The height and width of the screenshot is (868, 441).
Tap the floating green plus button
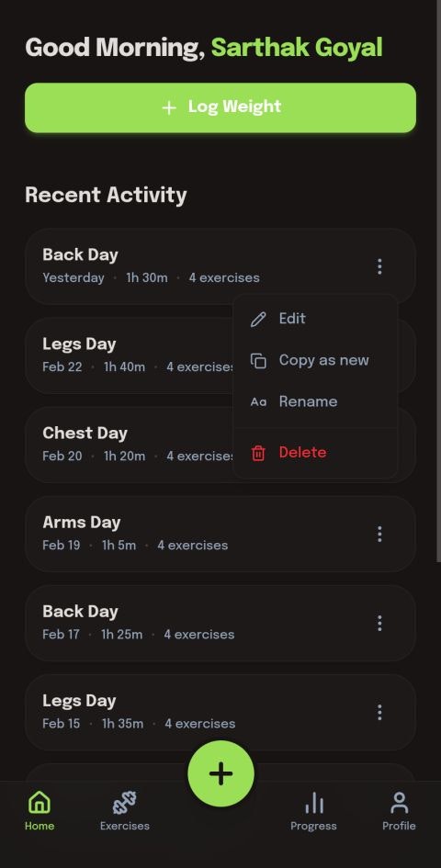[x=221, y=773]
